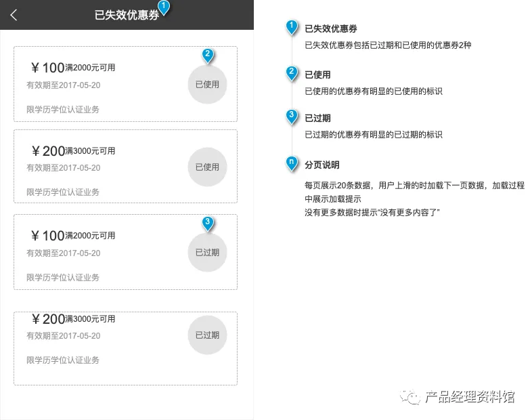Click 限学历学位认证业务 on the used ¥100 coupon
The width and height of the screenshot is (532, 420).
[63, 109]
